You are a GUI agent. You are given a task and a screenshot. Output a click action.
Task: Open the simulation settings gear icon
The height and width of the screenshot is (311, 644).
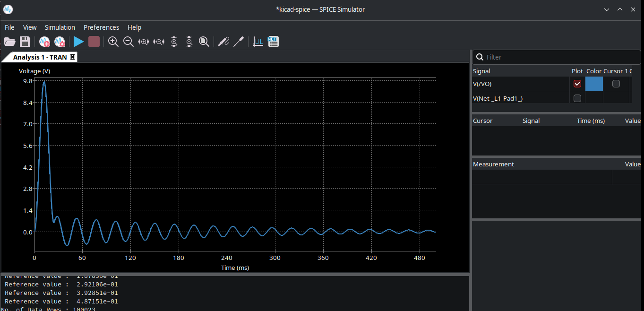coord(60,42)
